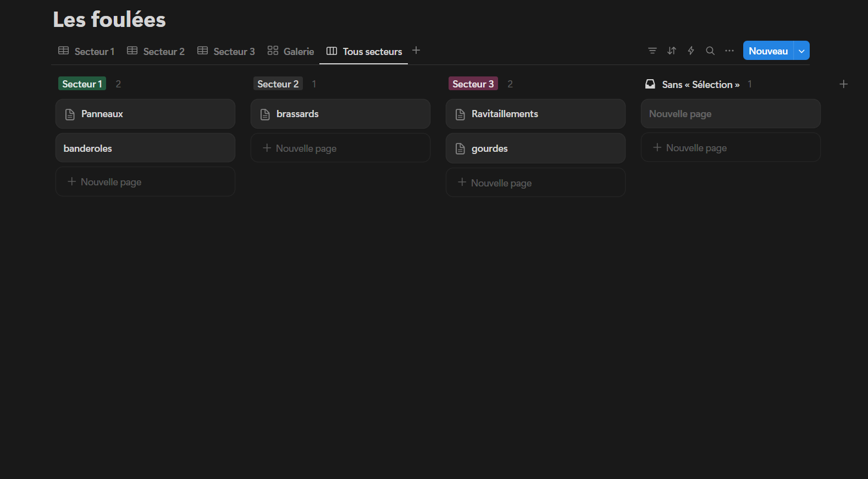This screenshot has height=479, width=868.
Task: Click the count 2 beside Secteur 3
Action: (510, 84)
